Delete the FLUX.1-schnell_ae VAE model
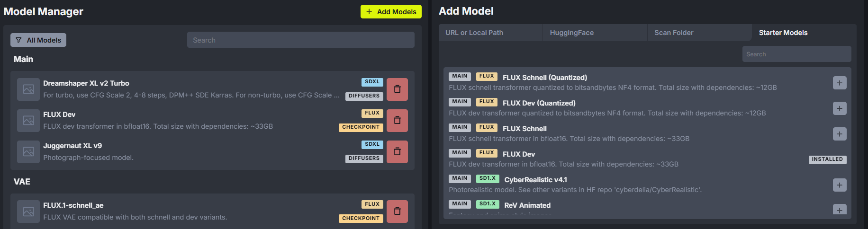This screenshot has height=229, width=868. [397, 211]
